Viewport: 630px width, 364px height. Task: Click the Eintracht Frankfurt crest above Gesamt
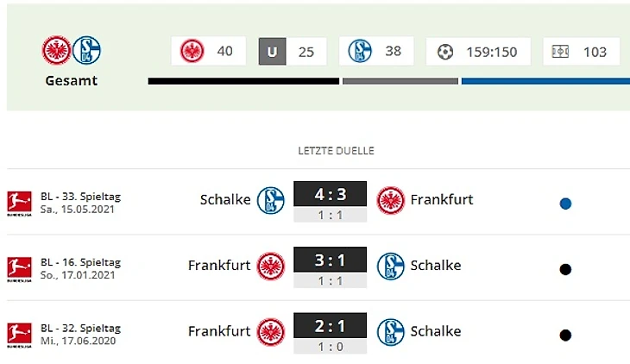[x=57, y=50]
